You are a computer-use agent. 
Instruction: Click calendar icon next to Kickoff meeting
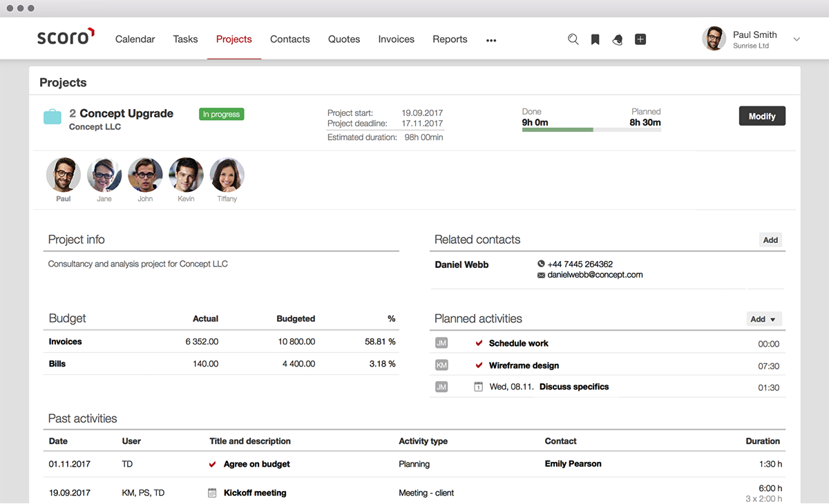tap(212, 493)
